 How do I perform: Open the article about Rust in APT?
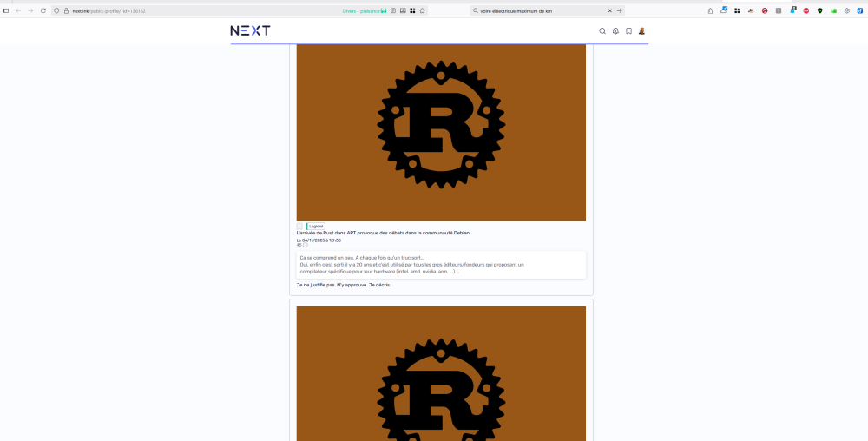[383, 233]
